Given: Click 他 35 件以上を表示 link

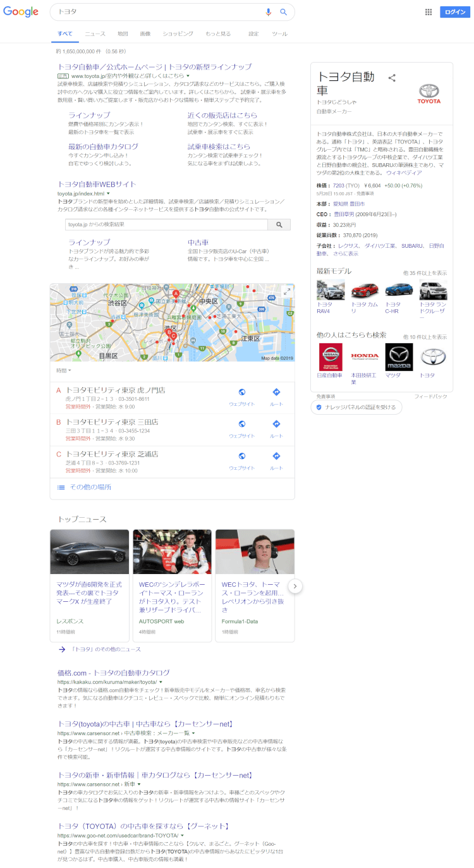Looking at the screenshot, I should 425,273.
